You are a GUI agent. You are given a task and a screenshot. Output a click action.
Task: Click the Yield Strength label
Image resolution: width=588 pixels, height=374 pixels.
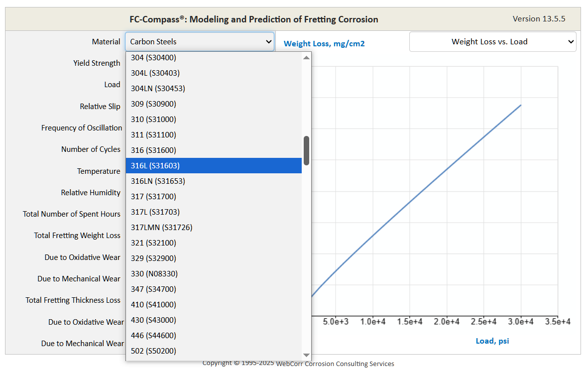tap(97, 63)
